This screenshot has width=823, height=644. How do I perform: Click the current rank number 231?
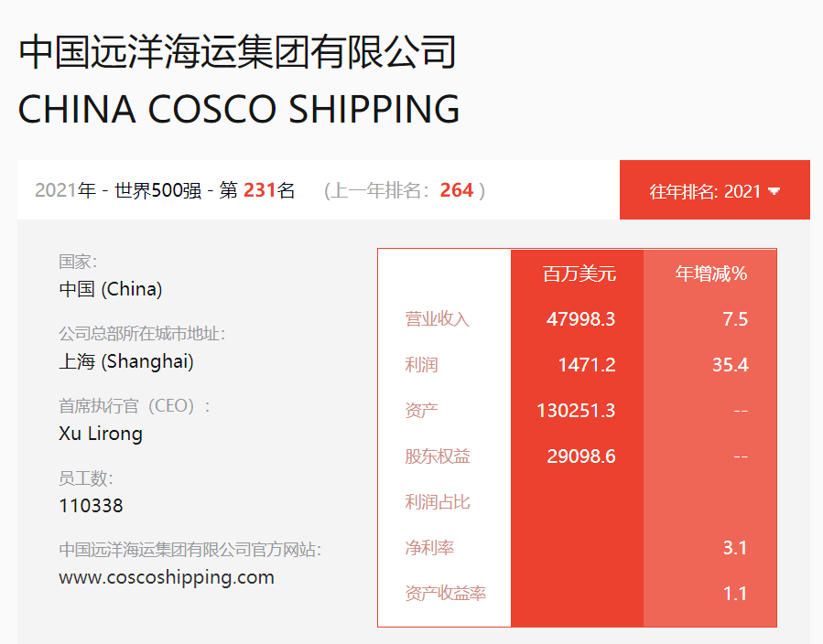260,190
